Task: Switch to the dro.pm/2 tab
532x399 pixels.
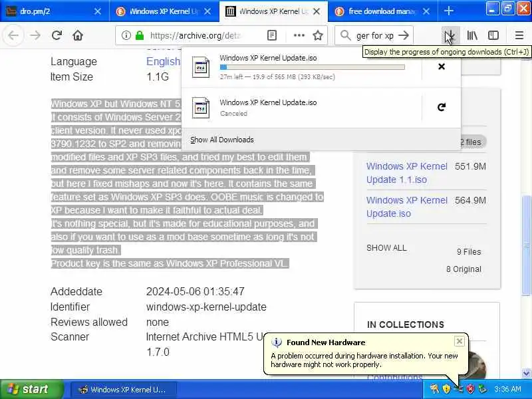Action: tap(55, 11)
